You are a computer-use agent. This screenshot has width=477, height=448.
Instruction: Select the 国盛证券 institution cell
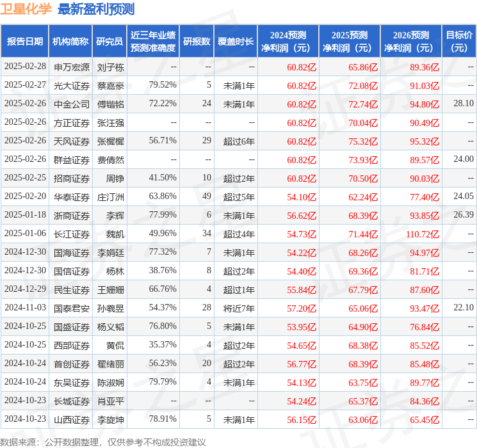coord(72,327)
